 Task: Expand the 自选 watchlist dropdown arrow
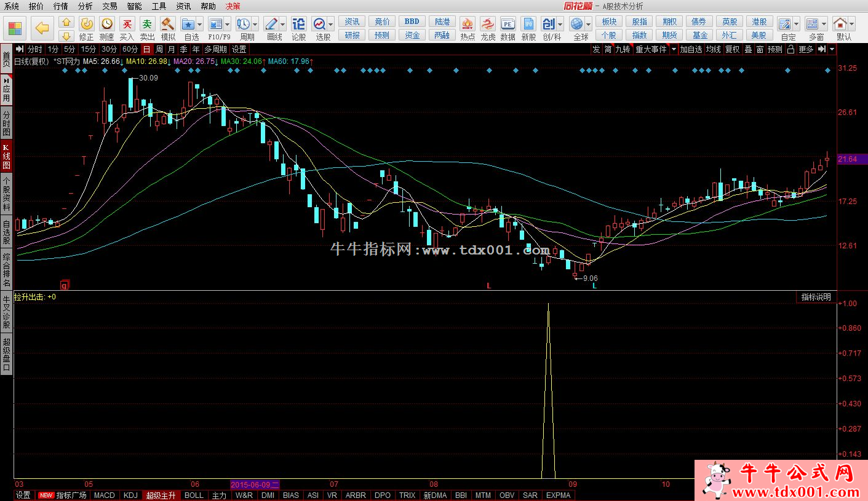201,25
